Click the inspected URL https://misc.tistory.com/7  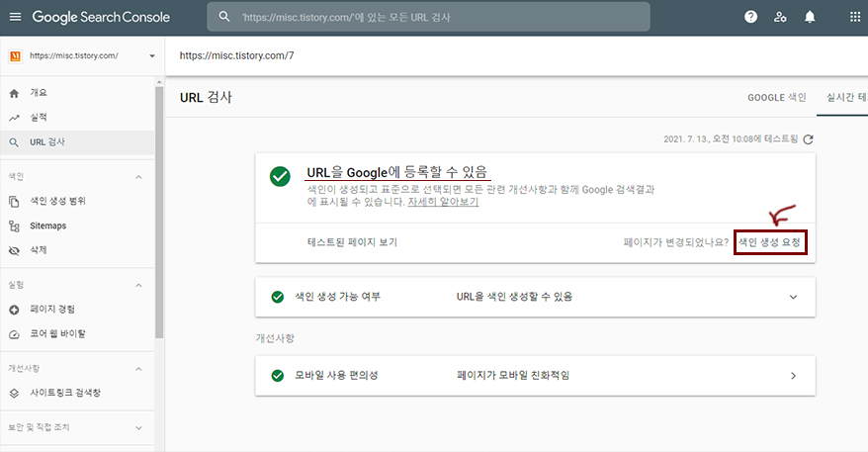pos(237,56)
